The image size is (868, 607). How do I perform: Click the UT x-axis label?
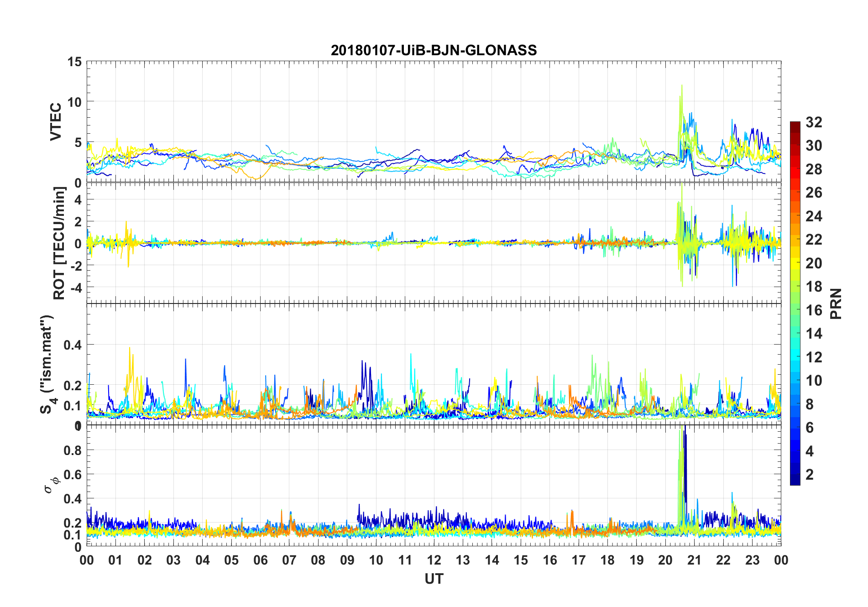[x=434, y=579]
